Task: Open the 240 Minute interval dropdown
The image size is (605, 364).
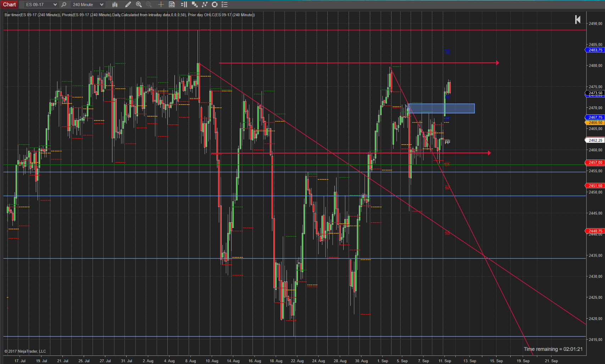Action: coord(88,5)
